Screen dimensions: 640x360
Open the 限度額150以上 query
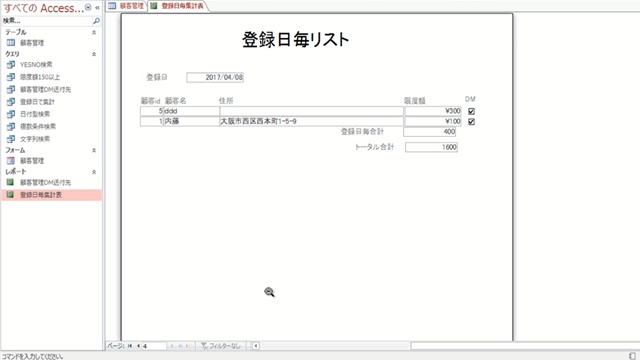(40, 77)
